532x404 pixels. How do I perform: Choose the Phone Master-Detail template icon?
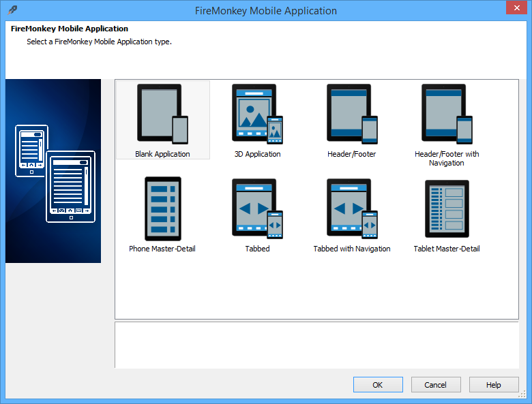(163, 208)
